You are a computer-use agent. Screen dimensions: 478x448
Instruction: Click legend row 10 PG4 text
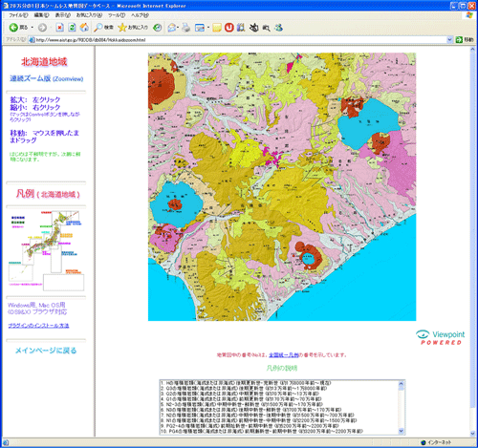(x=261, y=431)
